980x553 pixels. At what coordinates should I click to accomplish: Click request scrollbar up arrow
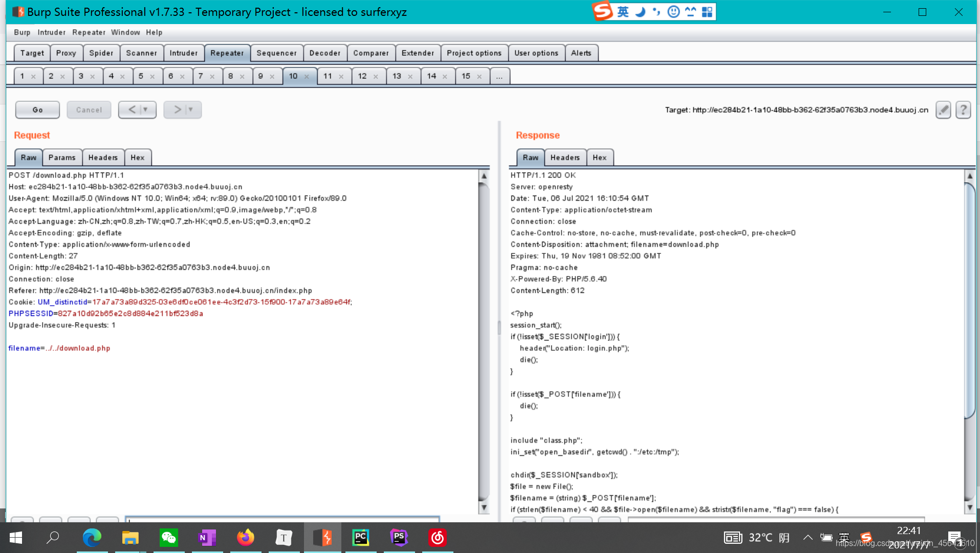pos(484,176)
